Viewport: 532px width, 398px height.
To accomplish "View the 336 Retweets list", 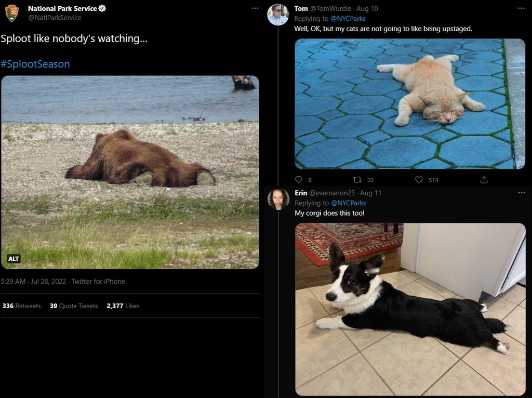I will pyautogui.click(x=21, y=306).
